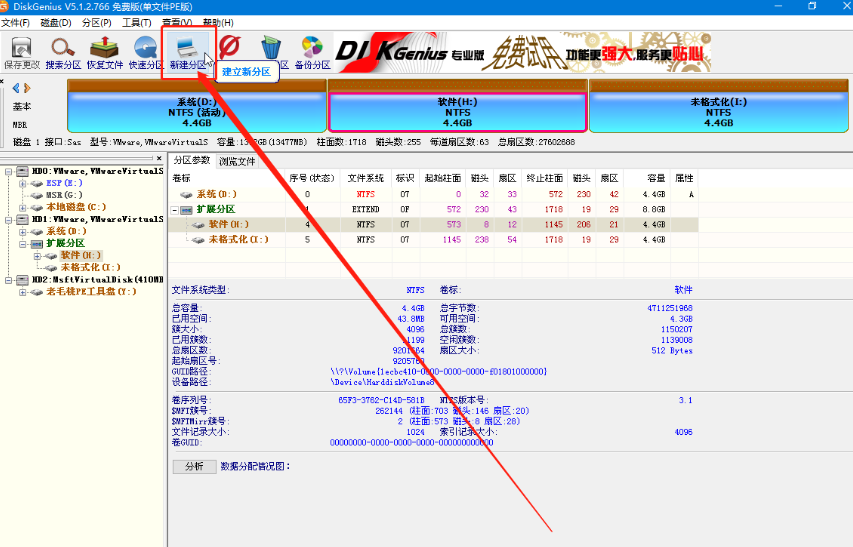This screenshot has width=853, height=547.
Task: Go to next disk with orange right arrow
Action: click(27, 88)
